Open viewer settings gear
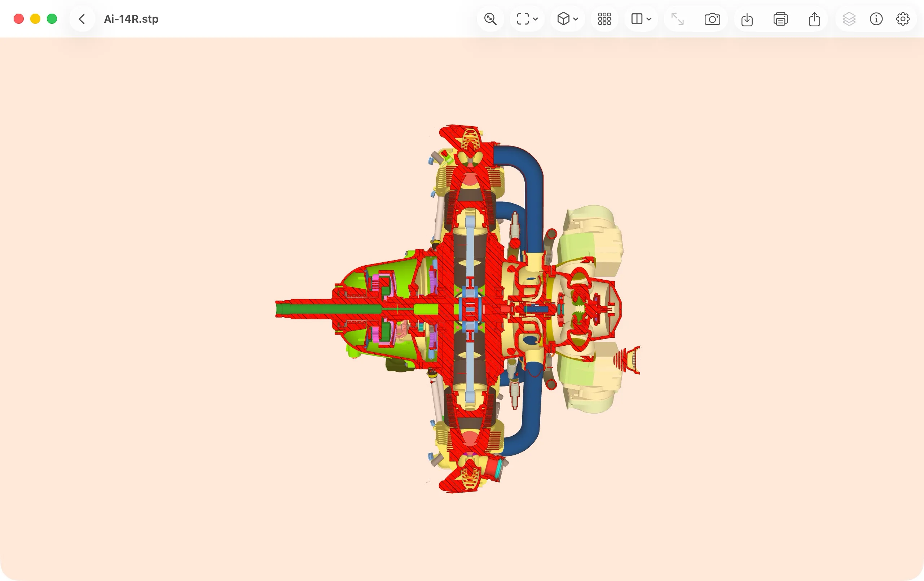The height and width of the screenshot is (581, 924). pyautogui.click(x=903, y=19)
